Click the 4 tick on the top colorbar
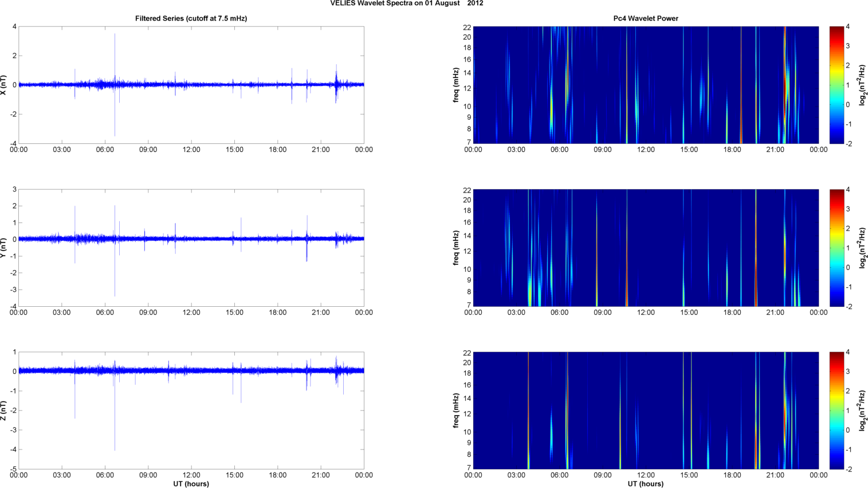Viewport: 868px width, 488px height. coord(848,26)
